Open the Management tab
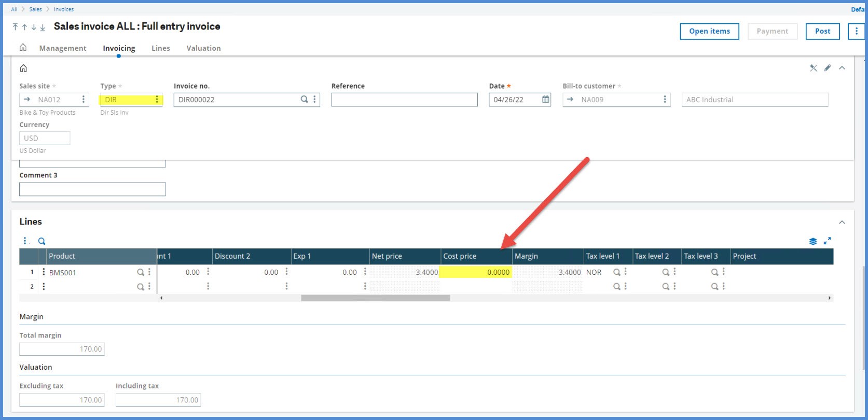This screenshot has height=420, width=868. coord(63,48)
